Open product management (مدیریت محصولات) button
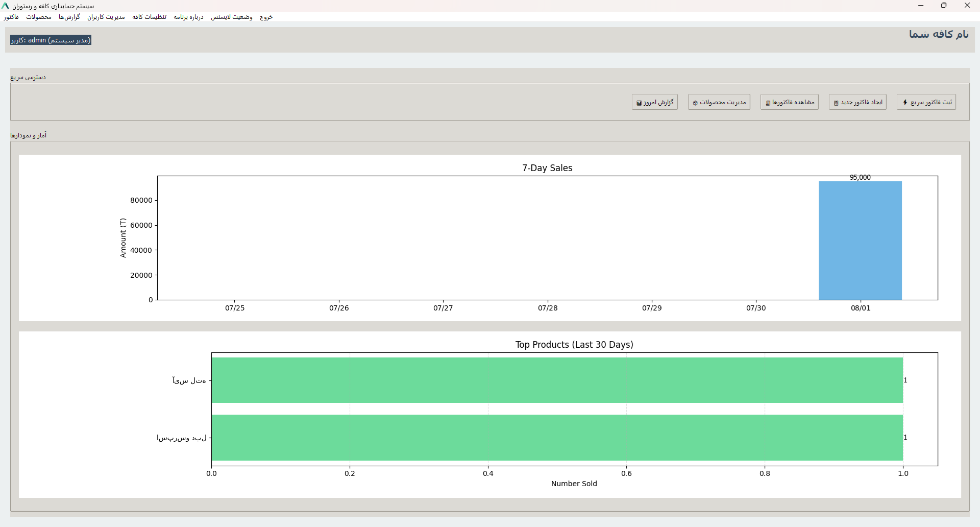980x527 pixels. [719, 102]
